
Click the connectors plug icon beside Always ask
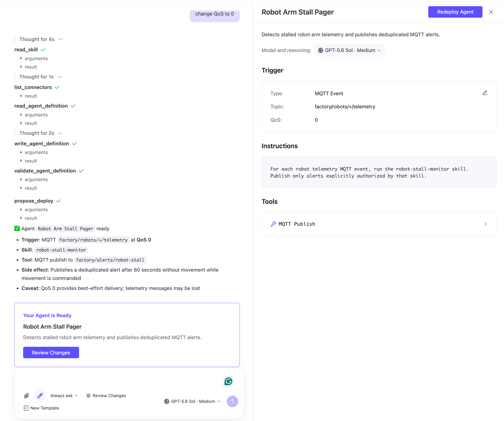(40, 396)
